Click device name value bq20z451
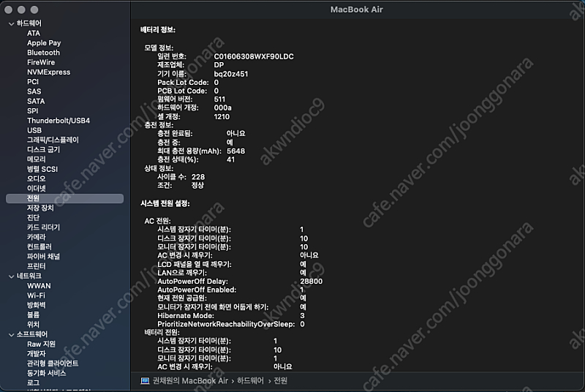This screenshot has width=585, height=392. coord(231,74)
